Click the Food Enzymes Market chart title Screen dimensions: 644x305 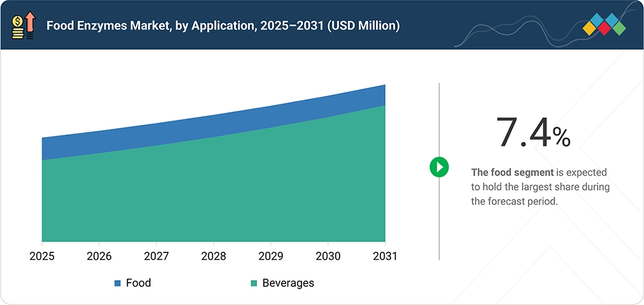(223, 26)
